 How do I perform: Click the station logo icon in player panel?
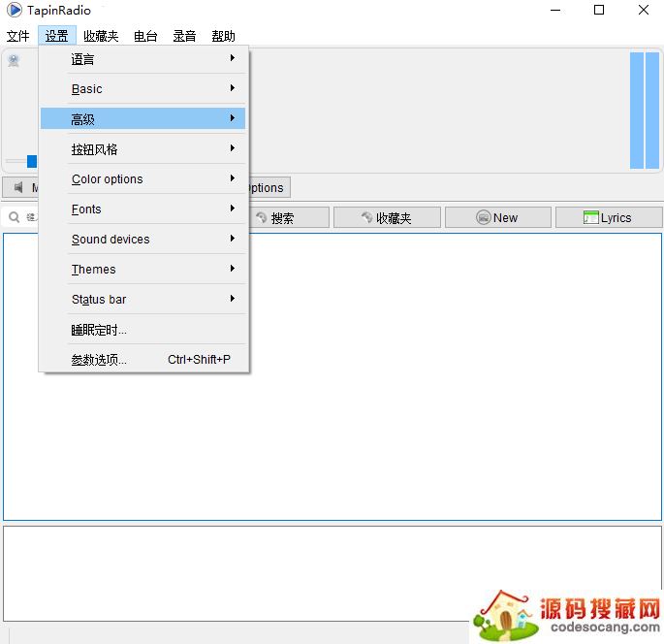(x=14, y=61)
